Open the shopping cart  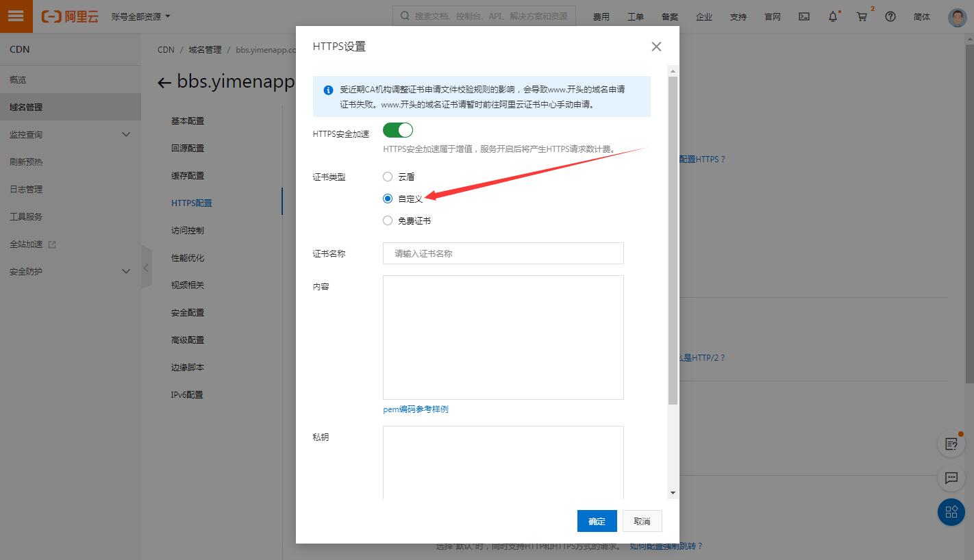coord(862,16)
